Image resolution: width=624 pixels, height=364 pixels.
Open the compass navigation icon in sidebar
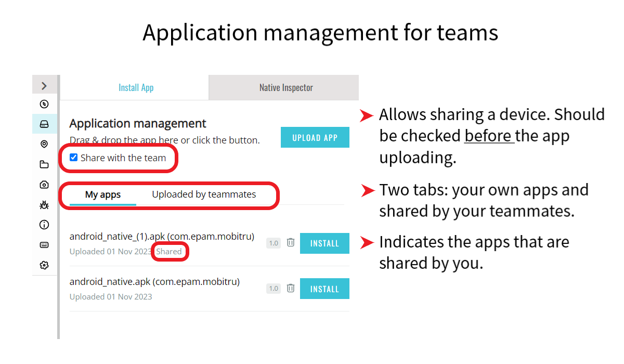[44, 104]
